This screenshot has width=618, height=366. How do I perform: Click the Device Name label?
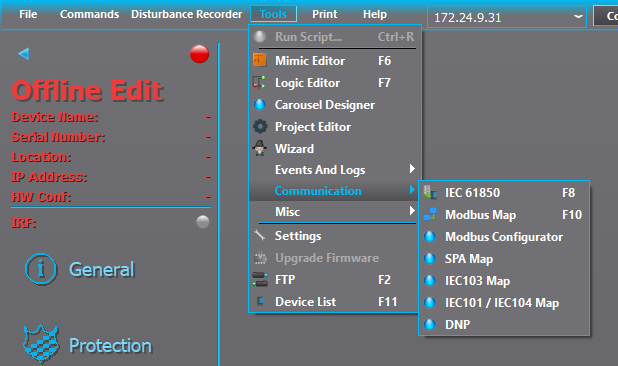click(x=55, y=117)
